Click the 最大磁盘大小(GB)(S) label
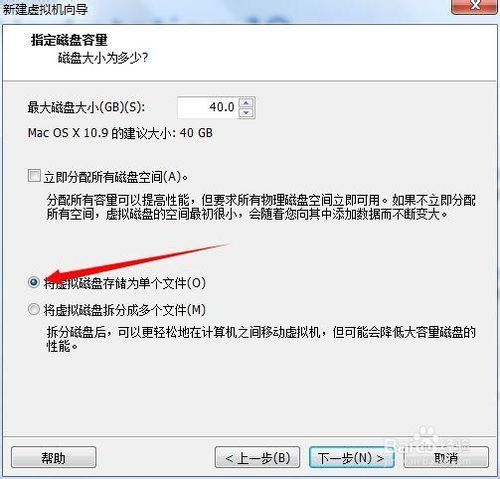Screen dimensions: 500x479 click(x=86, y=107)
